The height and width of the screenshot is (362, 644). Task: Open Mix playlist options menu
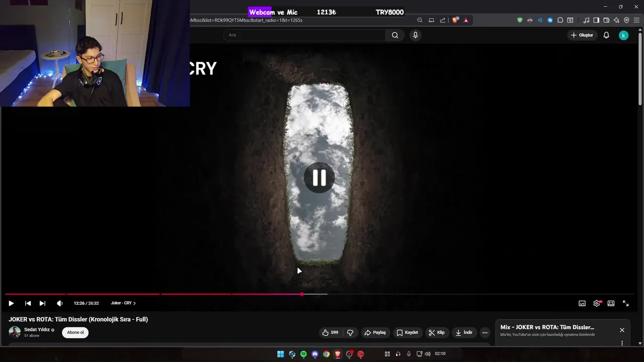pos(622,343)
